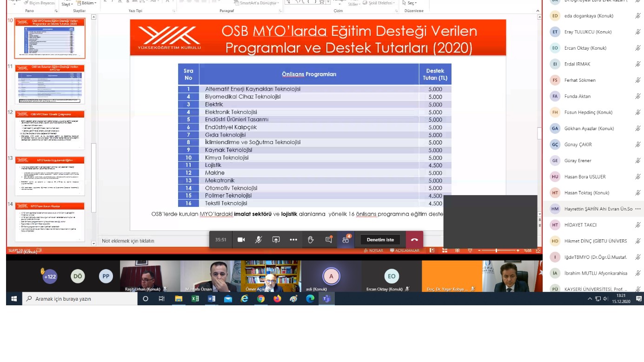Select slide 11 thumbnail
The image size is (644, 362).
pos(50,84)
